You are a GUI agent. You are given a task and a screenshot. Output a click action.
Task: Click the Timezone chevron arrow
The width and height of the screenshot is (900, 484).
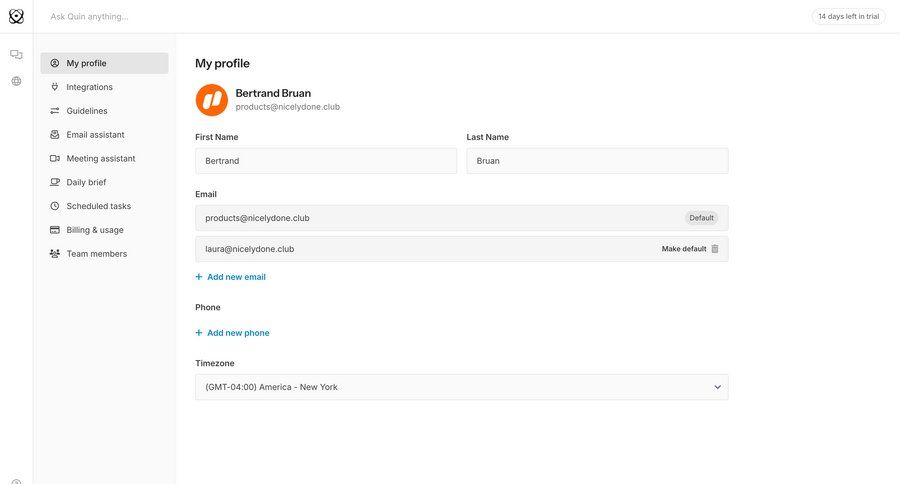coord(717,387)
